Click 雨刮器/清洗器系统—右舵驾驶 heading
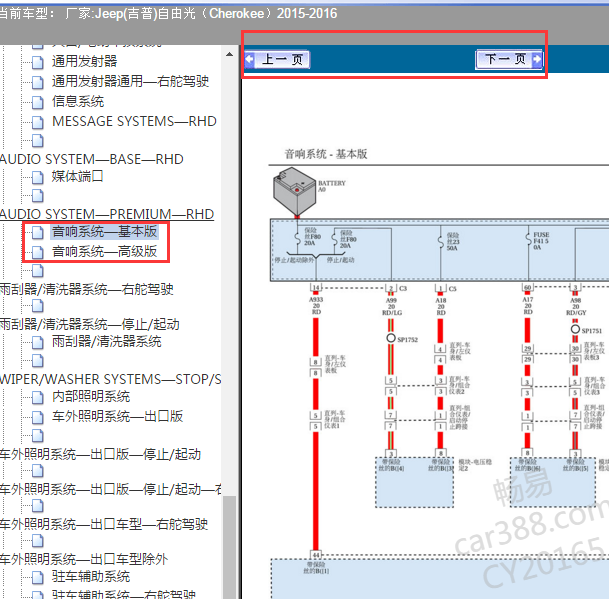 [87, 289]
